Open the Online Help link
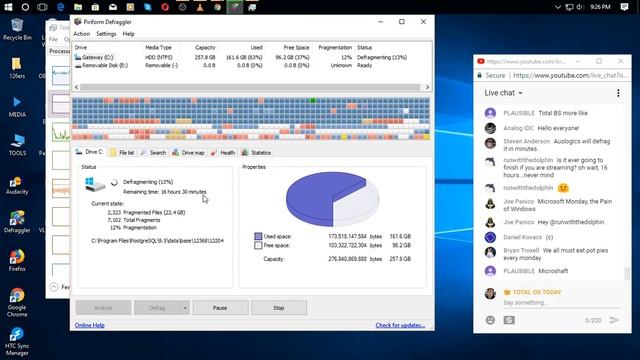 coord(90,325)
